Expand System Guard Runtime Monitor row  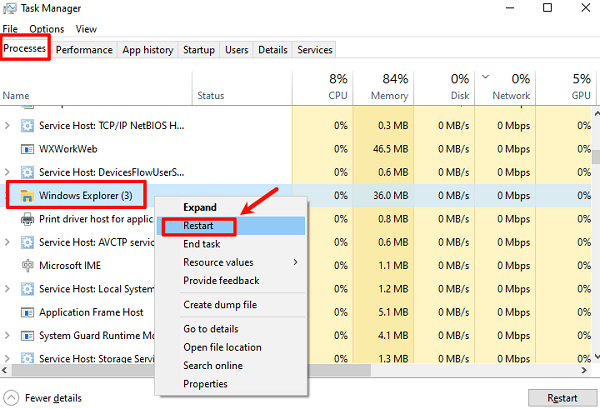(7, 336)
